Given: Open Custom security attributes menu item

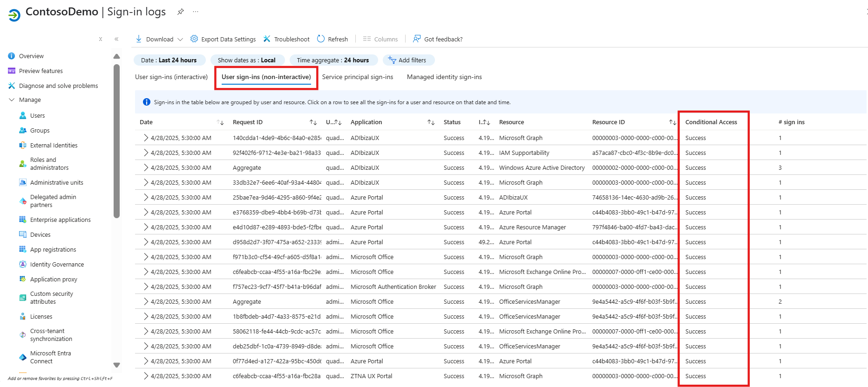Looking at the screenshot, I should coord(52,298).
